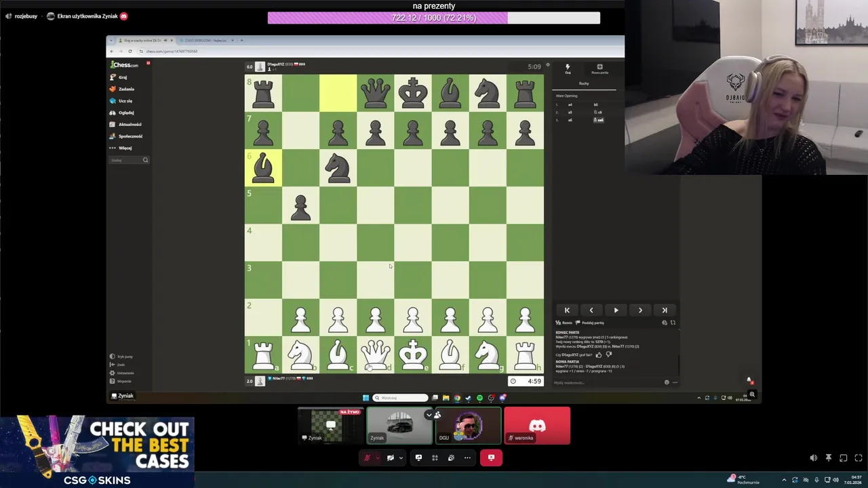Viewport: 868px width, 488px height.
Task: Click the share screen button
Action: pos(418,457)
